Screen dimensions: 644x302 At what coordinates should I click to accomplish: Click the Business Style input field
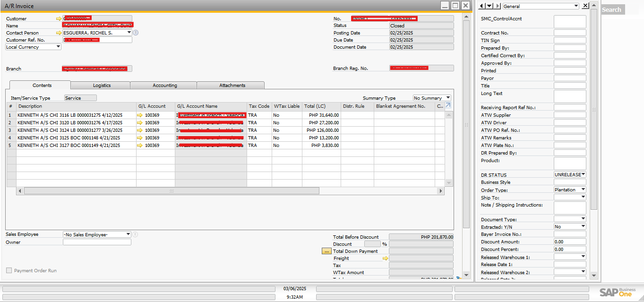570,182
